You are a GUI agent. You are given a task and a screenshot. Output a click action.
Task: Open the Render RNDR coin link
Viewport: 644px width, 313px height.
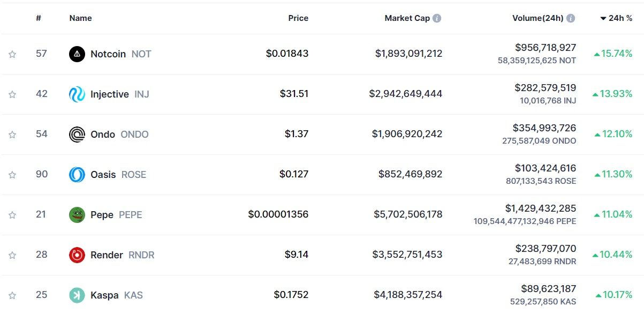107,255
